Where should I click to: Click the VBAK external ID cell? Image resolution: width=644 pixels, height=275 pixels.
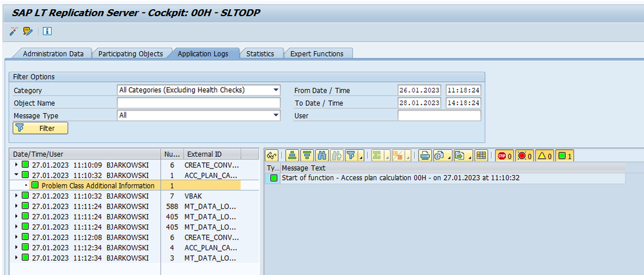(193, 196)
